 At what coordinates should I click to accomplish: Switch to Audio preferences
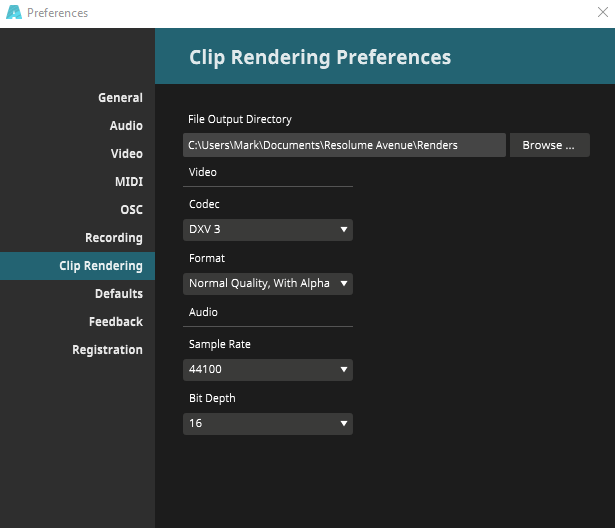pyautogui.click(x=126, y=126)
